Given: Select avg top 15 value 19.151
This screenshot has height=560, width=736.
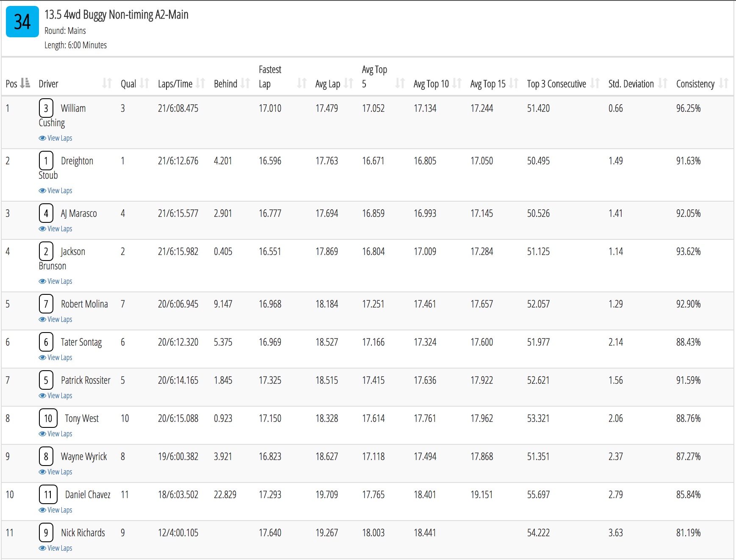Looking at the screenshot, I should tap(481, 495).
